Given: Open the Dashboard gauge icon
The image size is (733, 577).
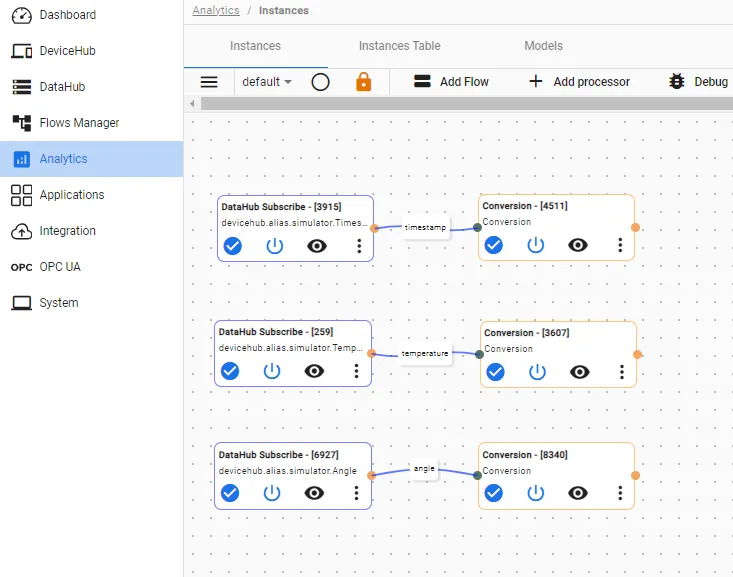Looking at the screenshot, I should pyautogui.click(x=22, y=15).
